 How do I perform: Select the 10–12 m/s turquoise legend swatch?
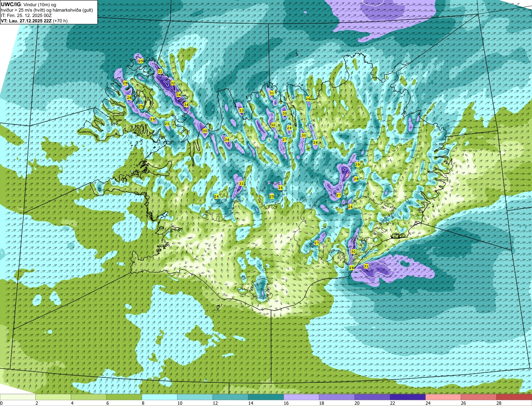[x=195, y=397]
